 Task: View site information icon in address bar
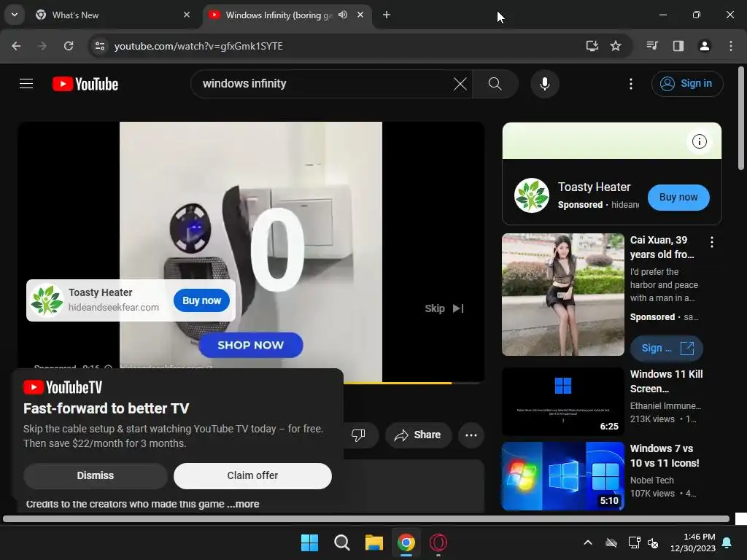(x=99, y=46)
